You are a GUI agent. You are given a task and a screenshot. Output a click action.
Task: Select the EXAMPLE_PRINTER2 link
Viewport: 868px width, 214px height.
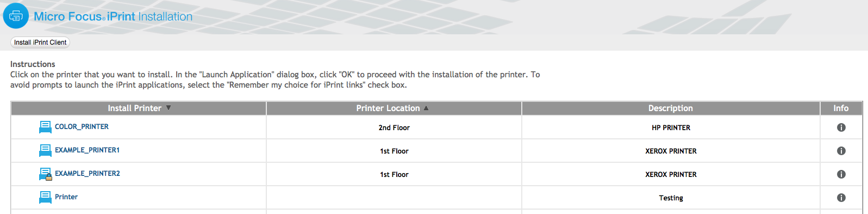[x=88, y=173]
